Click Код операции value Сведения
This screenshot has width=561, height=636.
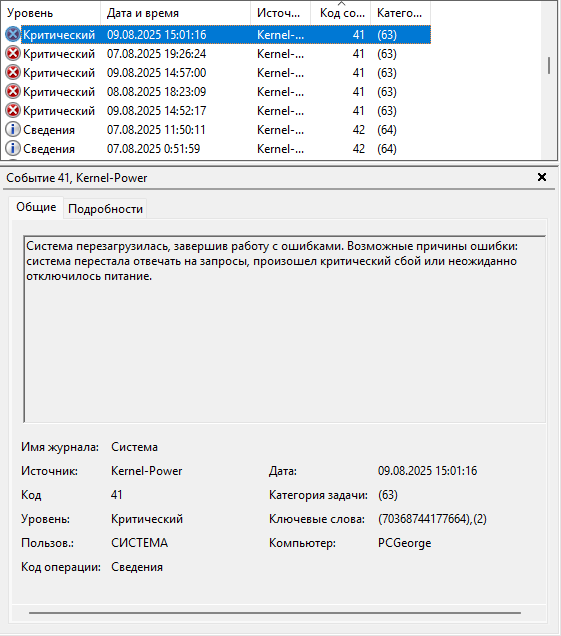click(x=137, y=567)
